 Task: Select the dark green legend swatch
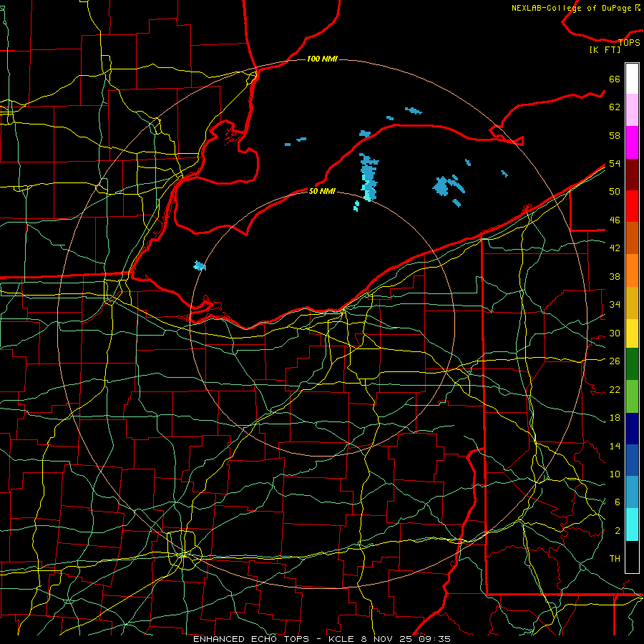click(x=632, y=364)
